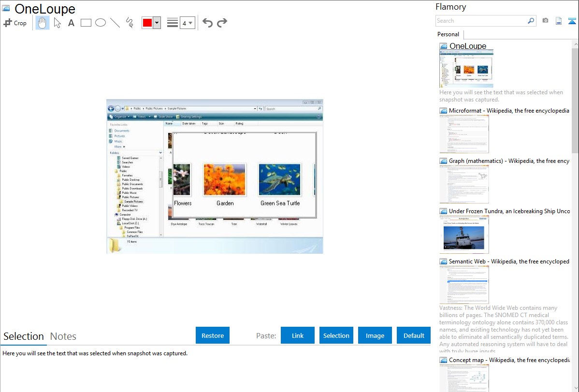Click the OneLoupe title icon

[6, 8]
